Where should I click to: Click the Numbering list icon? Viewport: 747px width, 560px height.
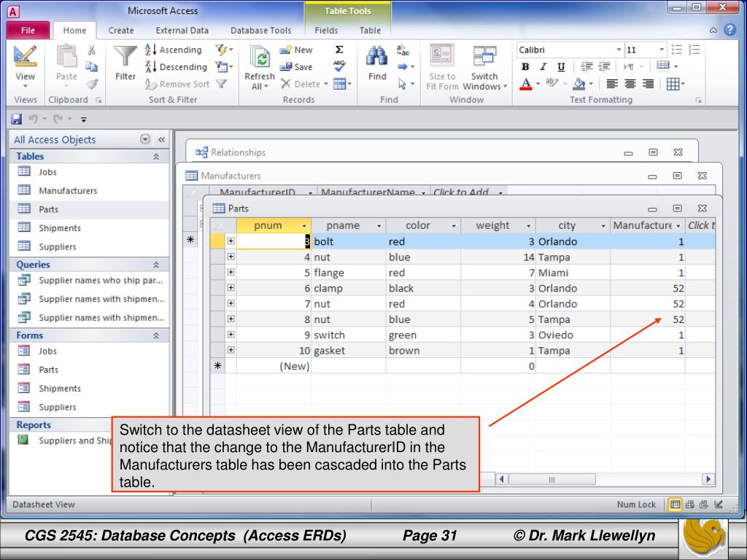(x=694, y=50)
